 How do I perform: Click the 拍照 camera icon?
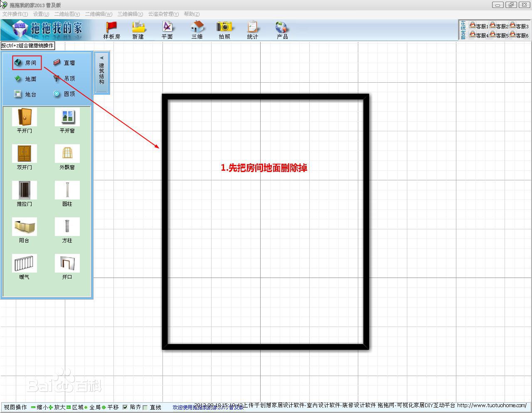click(224, 29)
